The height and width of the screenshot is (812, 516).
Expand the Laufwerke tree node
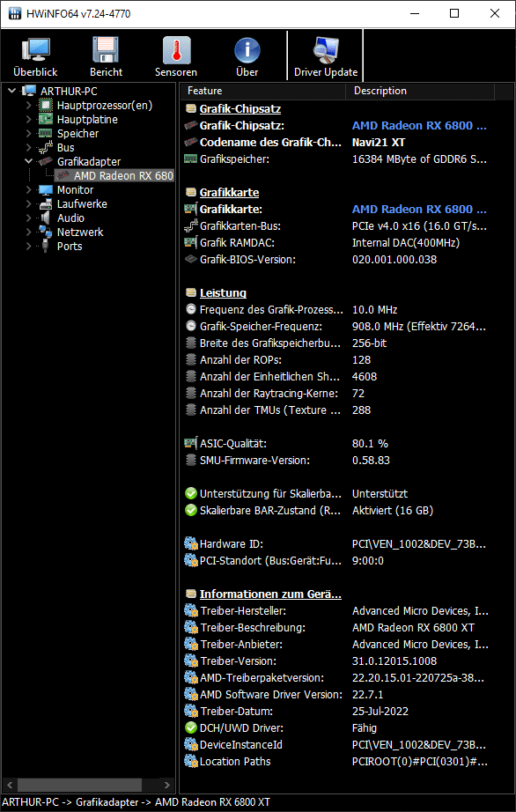[x=28, y=204]
